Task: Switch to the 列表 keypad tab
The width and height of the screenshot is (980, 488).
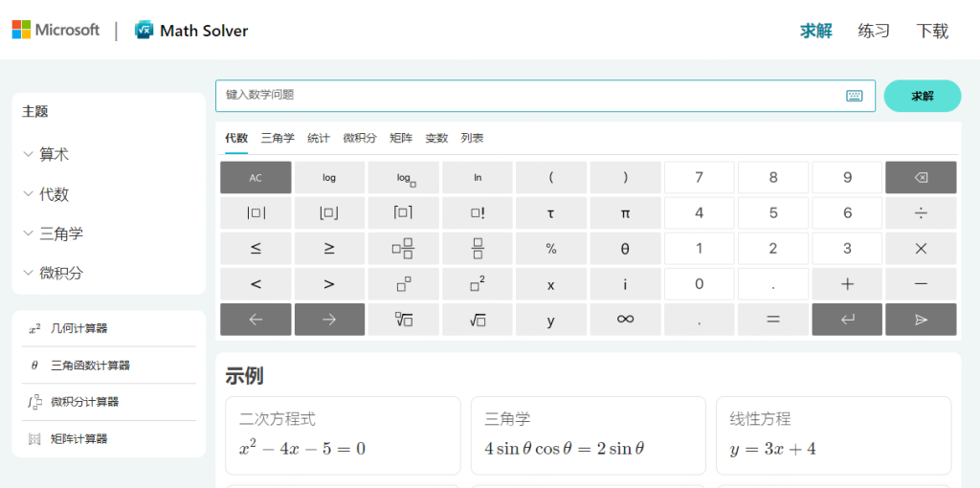Action: [x=473, y=139]
